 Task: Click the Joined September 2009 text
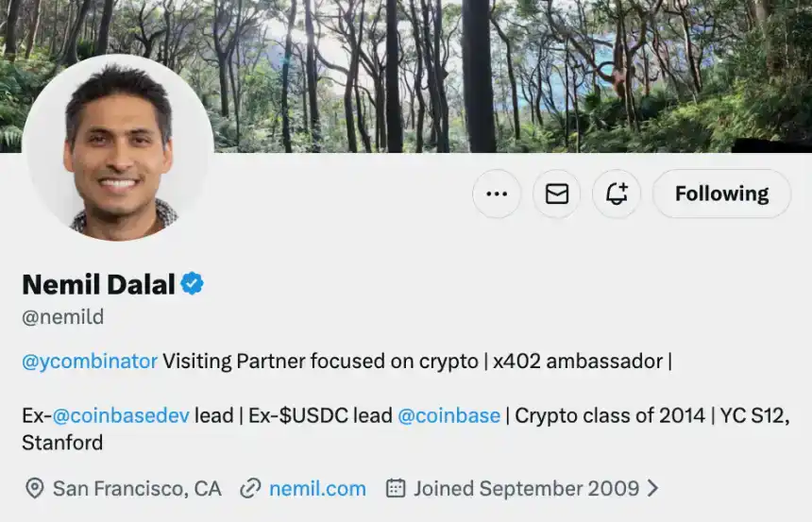(x=526, y=488)
